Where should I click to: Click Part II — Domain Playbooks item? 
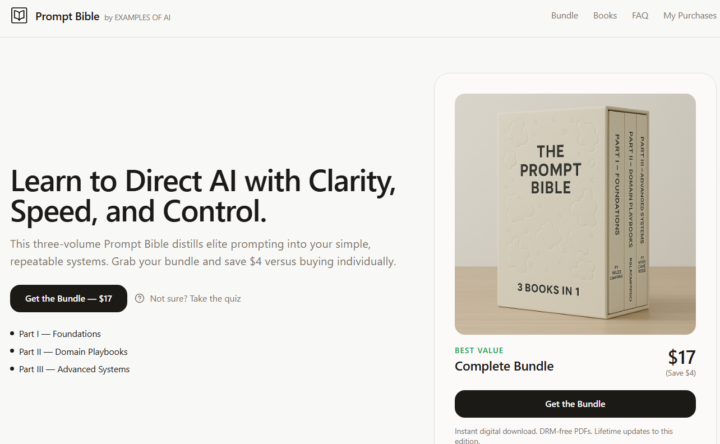73,352
